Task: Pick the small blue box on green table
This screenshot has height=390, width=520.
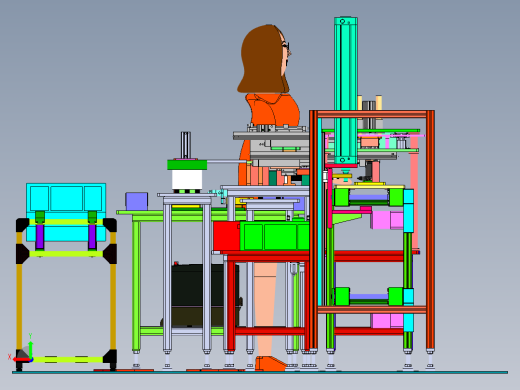Action: point(137,201)
